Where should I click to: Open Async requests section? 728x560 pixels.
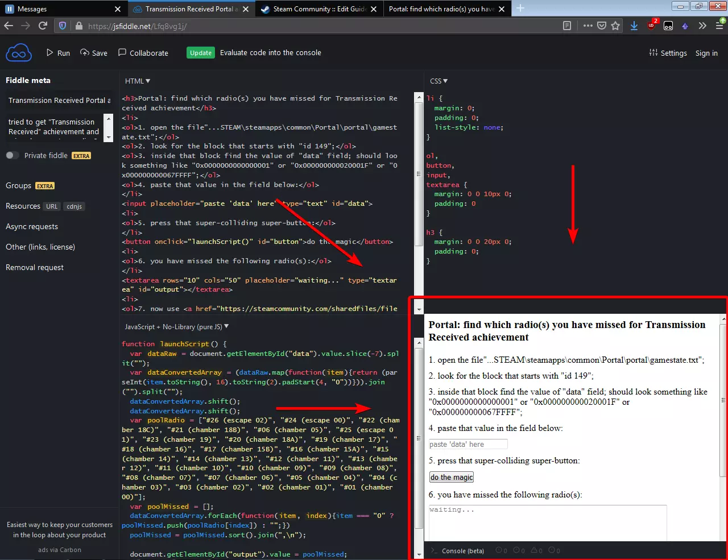(32, 226)
